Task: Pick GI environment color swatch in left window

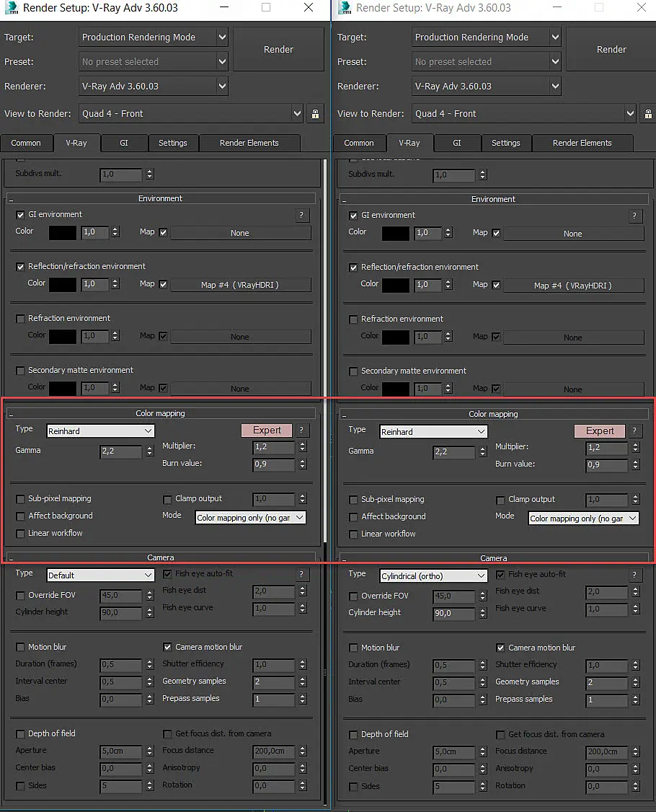Action: click(x=63, y=232)
